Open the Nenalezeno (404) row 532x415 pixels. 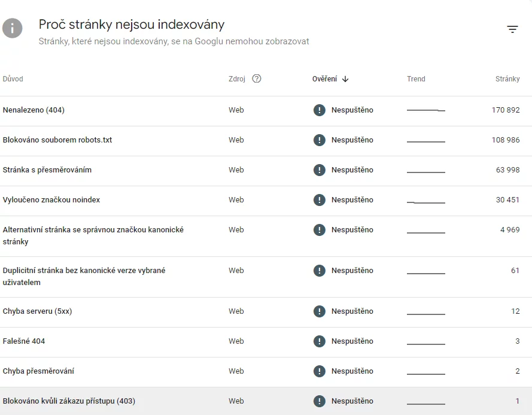(266, 111)
